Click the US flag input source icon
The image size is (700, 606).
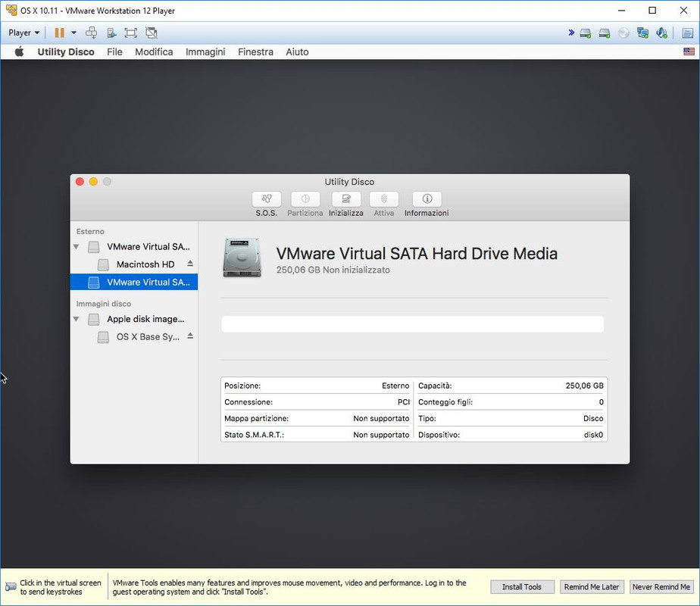click(x=689, y=52)
